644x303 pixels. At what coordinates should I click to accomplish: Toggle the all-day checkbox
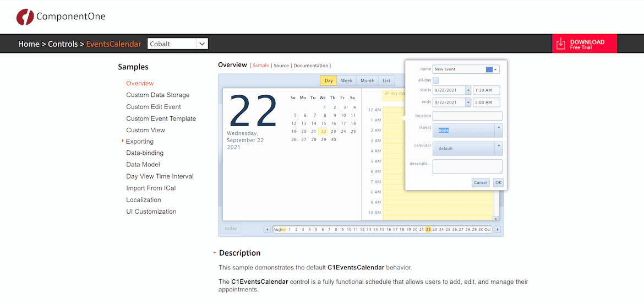pos(436,80)
